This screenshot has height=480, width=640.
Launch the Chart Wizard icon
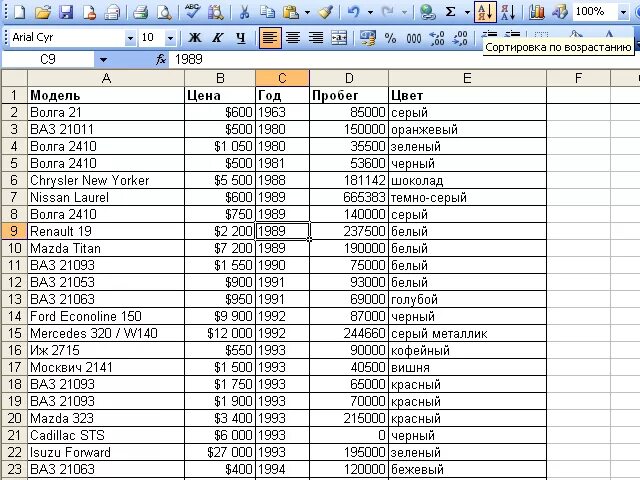point(536,12)
